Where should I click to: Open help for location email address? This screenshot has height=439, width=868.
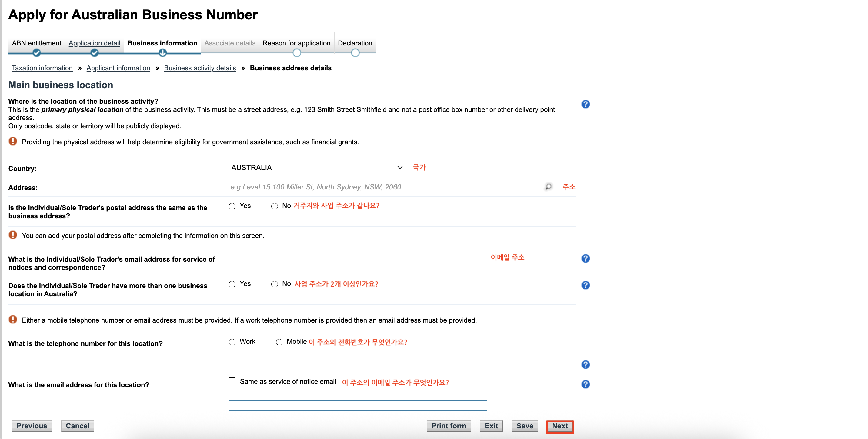pyautogui.click(x=585, y=384)
